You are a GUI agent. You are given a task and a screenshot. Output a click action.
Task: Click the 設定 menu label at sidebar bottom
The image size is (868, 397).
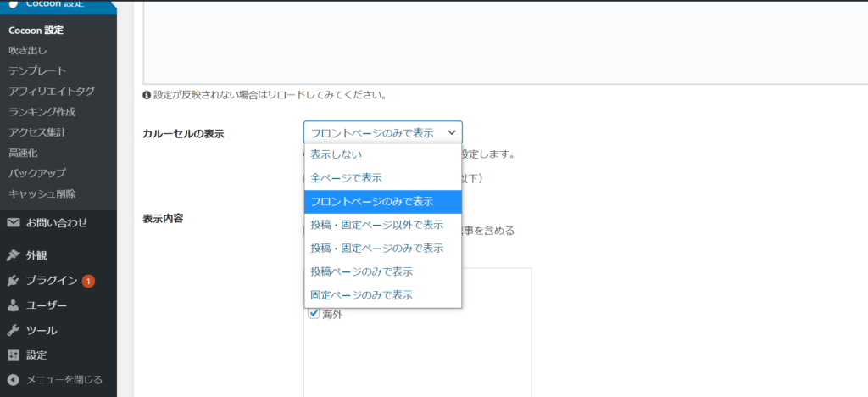pos(36,355)
